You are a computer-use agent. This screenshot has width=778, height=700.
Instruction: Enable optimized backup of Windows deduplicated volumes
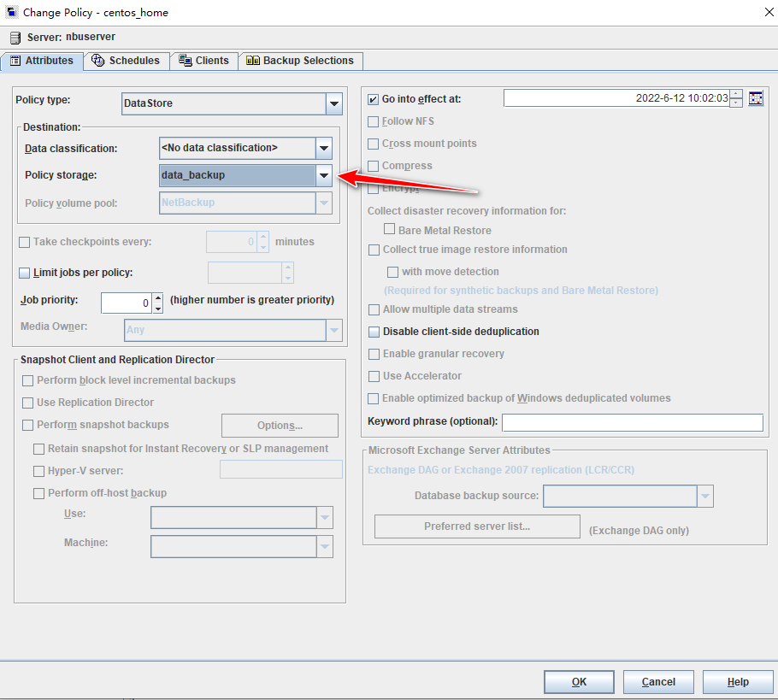(373, 398)
